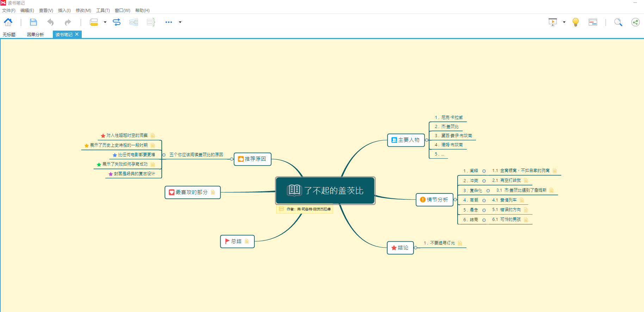Open the Presentation dropdown arrow
Viewport: 644px width, 312px height.
[564, 22]
